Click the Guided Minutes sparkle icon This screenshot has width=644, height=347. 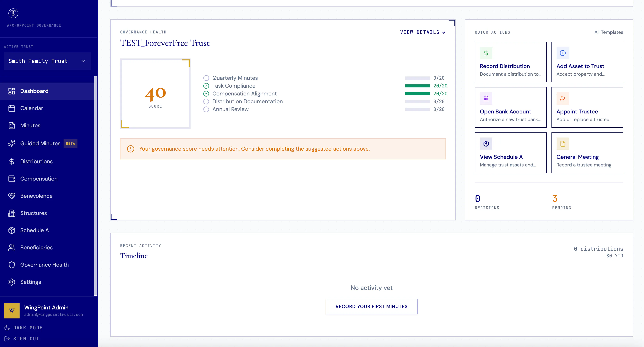[12, 144]
